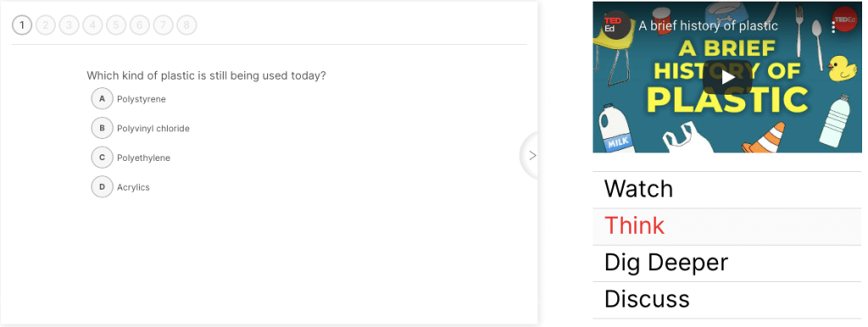Screen dimensions: 868x327
Task: Jump to question 3 circle
Action: (x=70, y=25)
